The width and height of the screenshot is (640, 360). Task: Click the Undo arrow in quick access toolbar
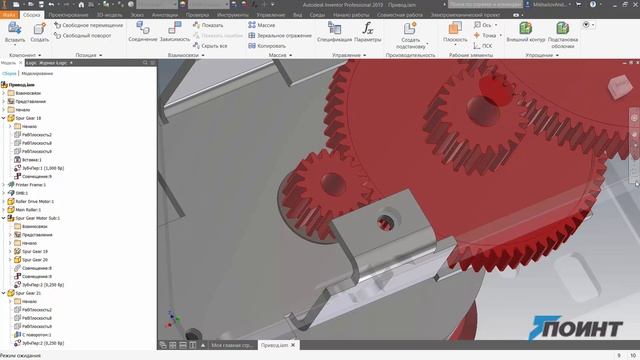(x=51, y=4)
